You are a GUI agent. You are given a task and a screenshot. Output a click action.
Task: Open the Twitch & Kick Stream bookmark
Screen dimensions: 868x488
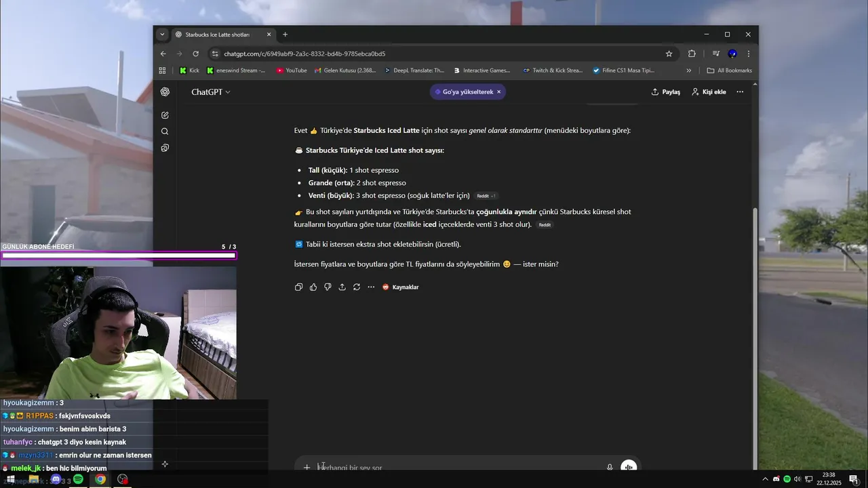(x=552, y=70)
